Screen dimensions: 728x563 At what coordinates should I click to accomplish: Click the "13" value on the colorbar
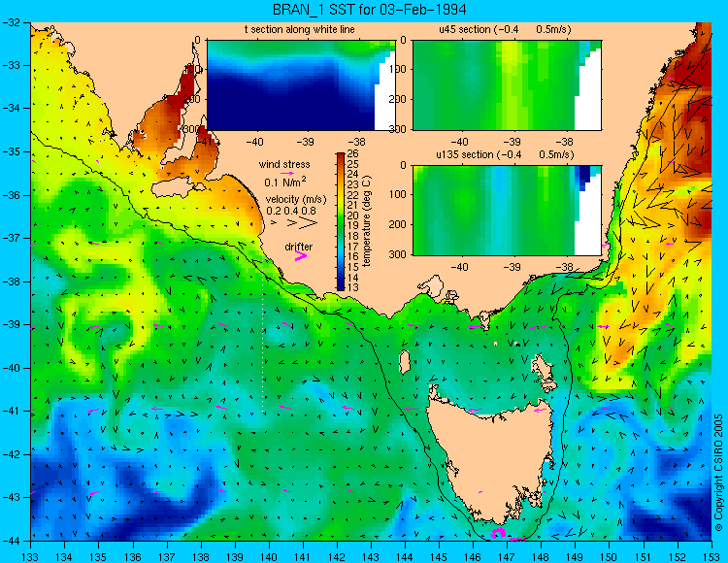tap(352, 287)
